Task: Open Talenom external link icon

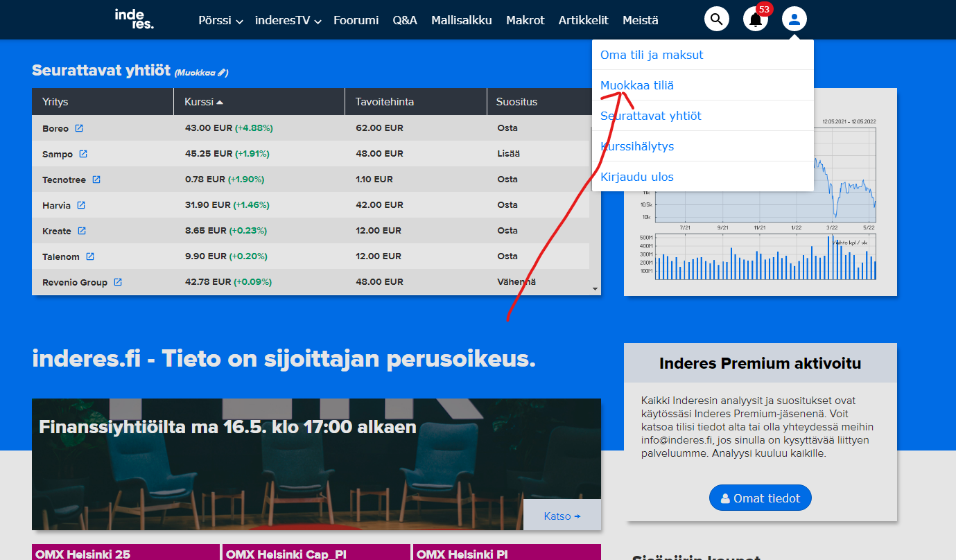Action: 90,256
